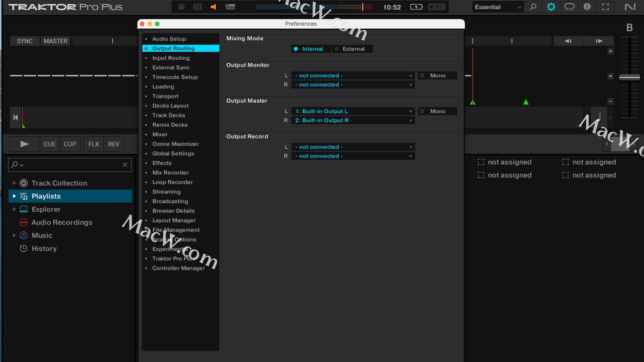This screenshot has width=644, height=362.
Task: Click tempo bend forward arrow on deck B
Action: tap(599, 41)
